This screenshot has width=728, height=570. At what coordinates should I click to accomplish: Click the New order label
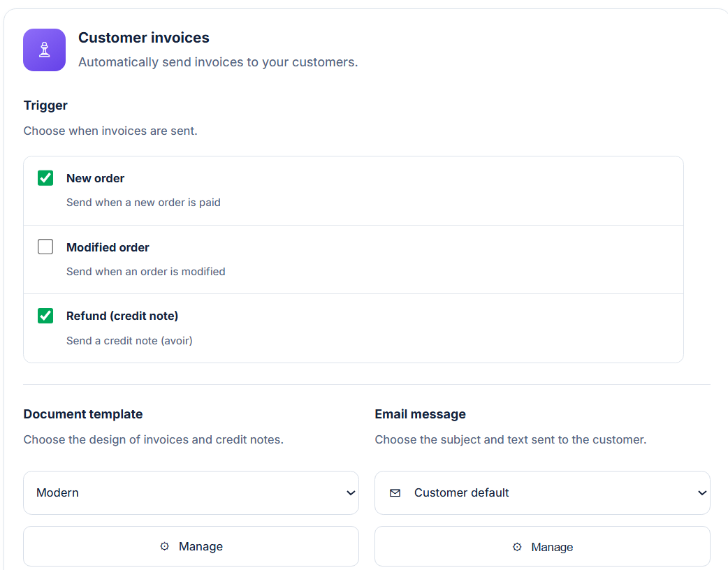point(95,178)
